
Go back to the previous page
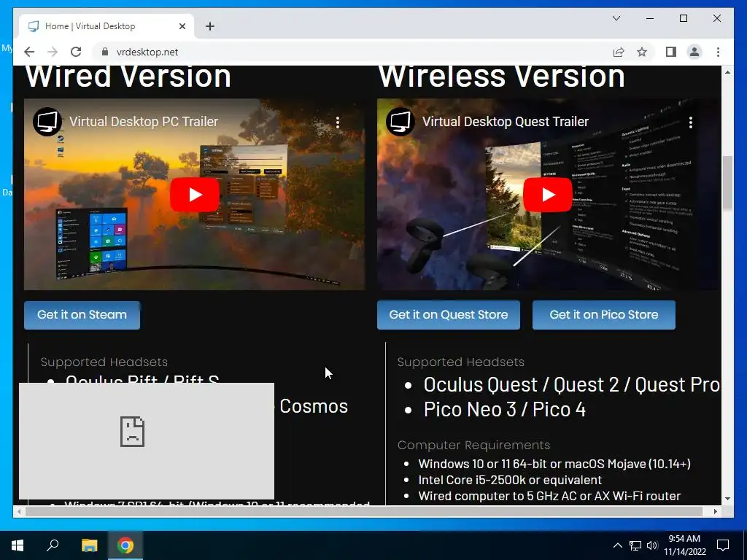tap(29, 52)
